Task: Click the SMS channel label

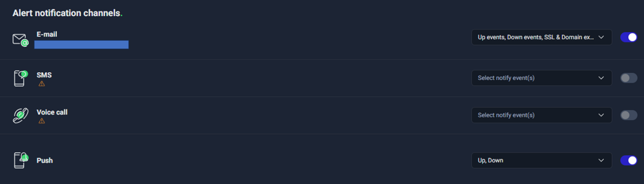Action: [44, 75]
